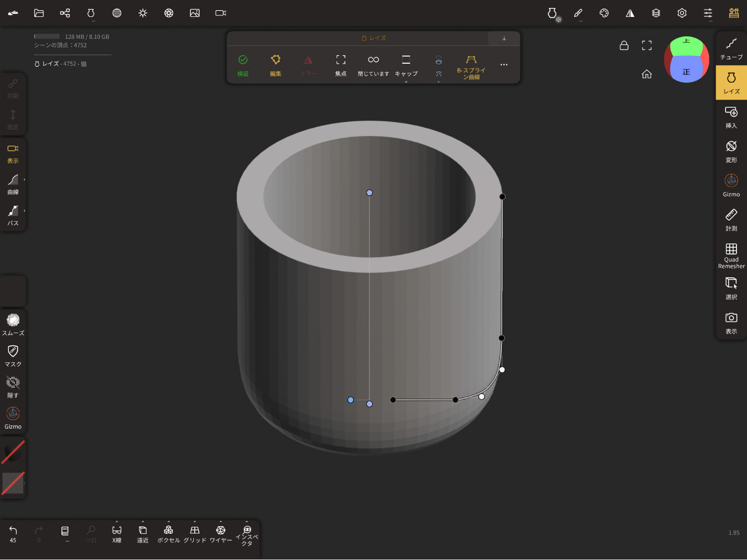
Task: Click the 正 front face of view cube
Action: coord(686,71)
